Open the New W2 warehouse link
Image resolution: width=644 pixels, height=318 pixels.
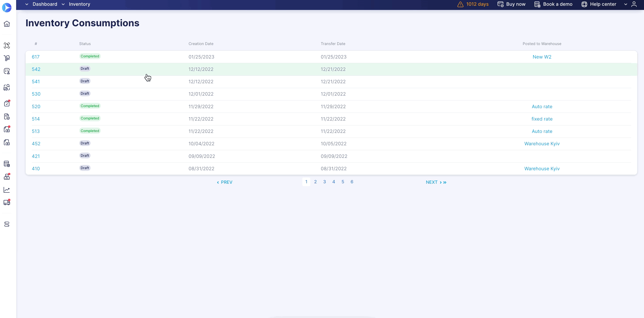click(x=542, y=57)
